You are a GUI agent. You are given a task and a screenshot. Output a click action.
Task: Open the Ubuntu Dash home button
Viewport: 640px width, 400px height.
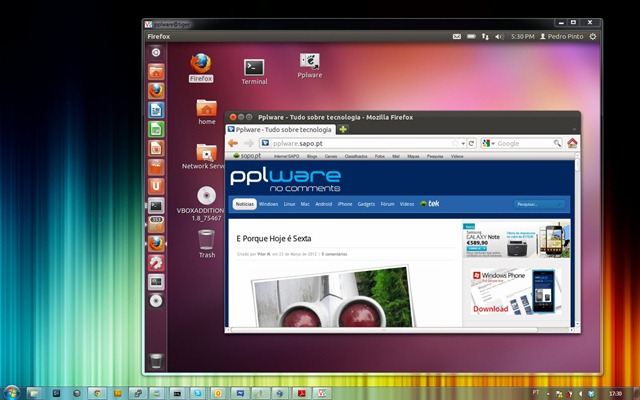[x=156, y=52]
